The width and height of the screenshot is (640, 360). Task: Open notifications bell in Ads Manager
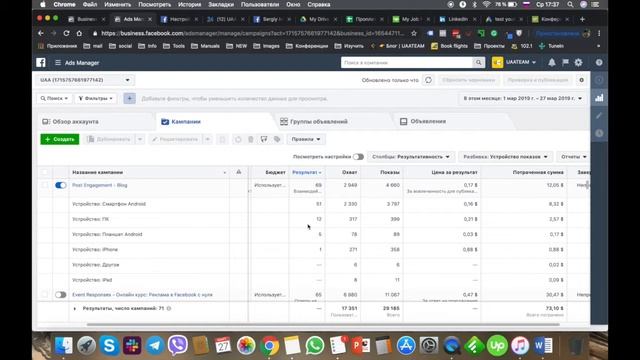pos(551,62)
